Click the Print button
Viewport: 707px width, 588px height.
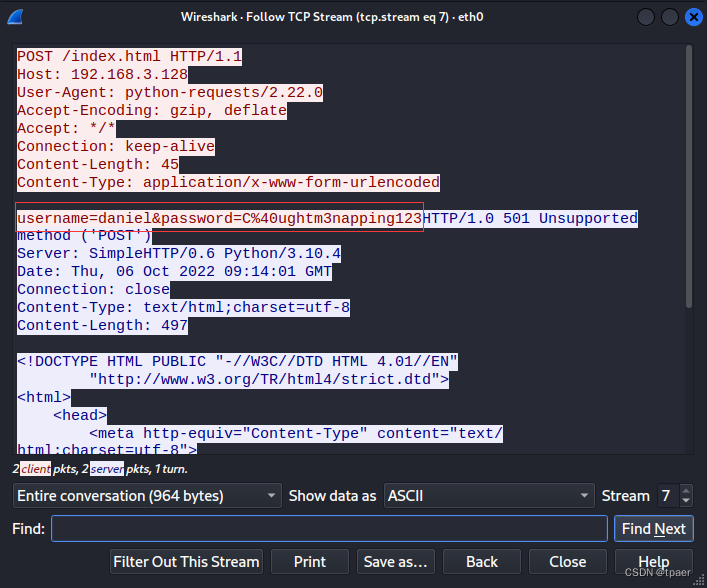click(x=310, y=562)
